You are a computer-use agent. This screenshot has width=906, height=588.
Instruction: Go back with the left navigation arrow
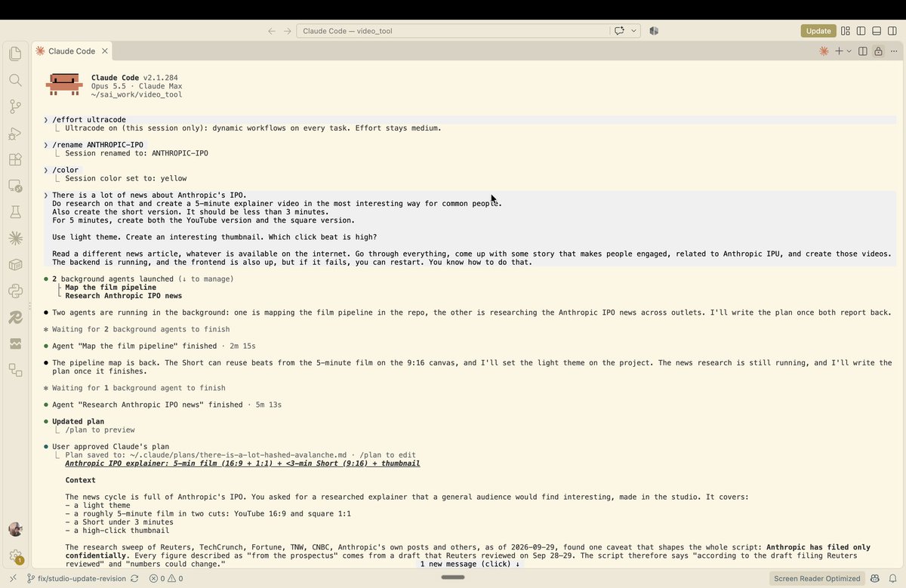(272, 31)
